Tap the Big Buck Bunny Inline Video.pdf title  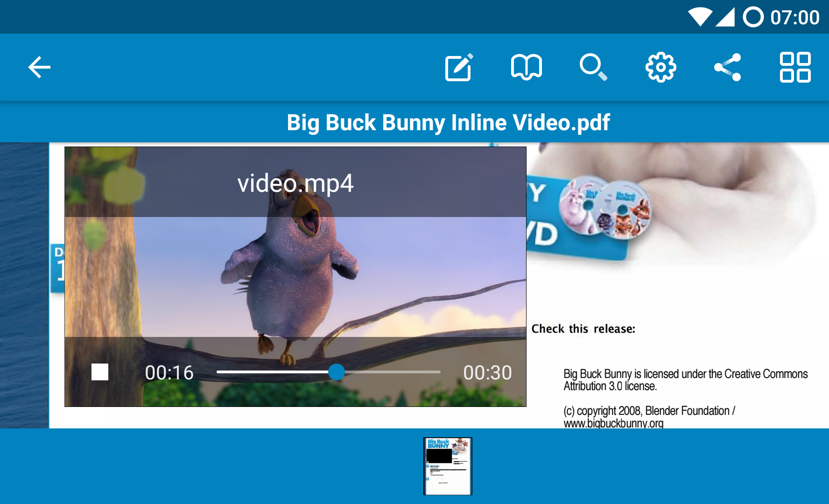click(x=448, y=122)
